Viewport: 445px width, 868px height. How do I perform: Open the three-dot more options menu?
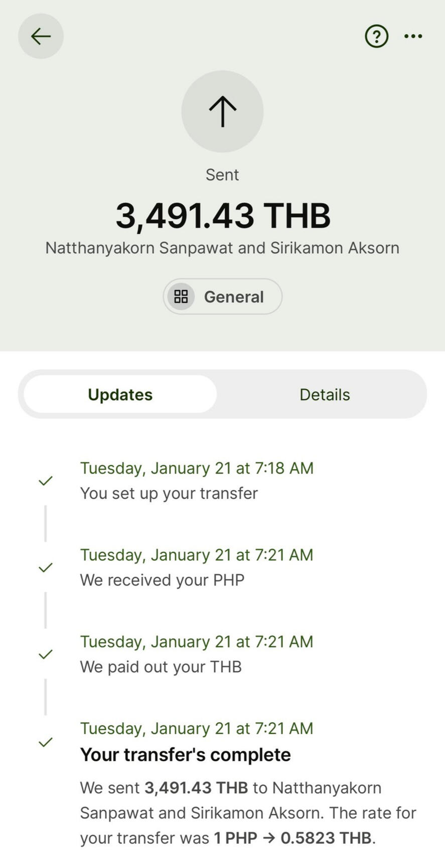(x=413, y=36)
